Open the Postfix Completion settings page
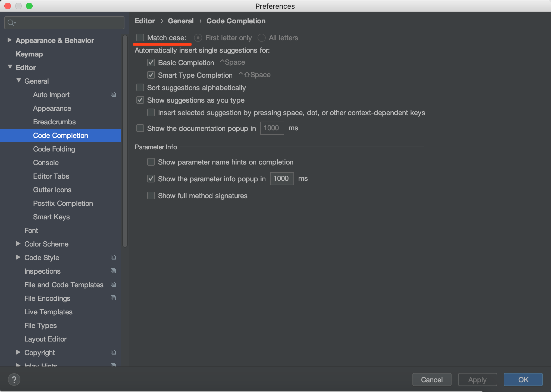Image resolution: width=551 pixels, height=392 pixels. (x=63, y=203)
